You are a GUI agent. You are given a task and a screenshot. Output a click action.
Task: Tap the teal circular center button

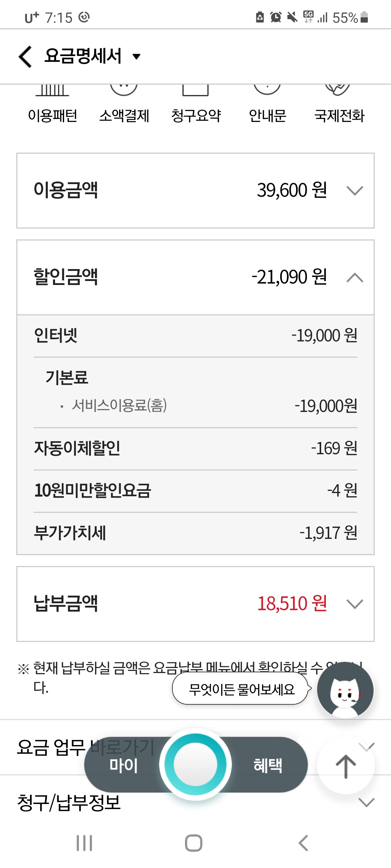click(195, 764)
